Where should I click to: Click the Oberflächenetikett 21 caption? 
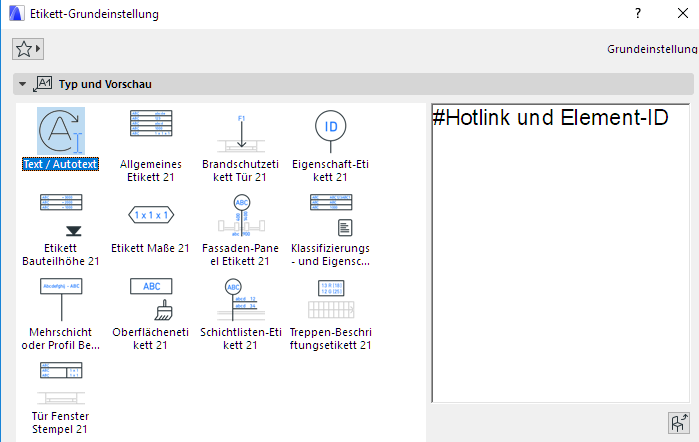point(151,339)
